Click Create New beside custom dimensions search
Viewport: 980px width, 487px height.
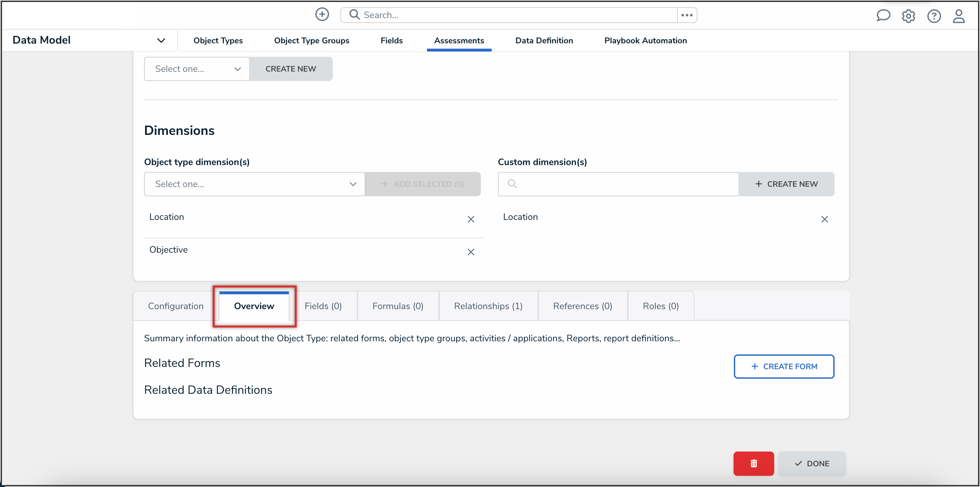point(786,184)
